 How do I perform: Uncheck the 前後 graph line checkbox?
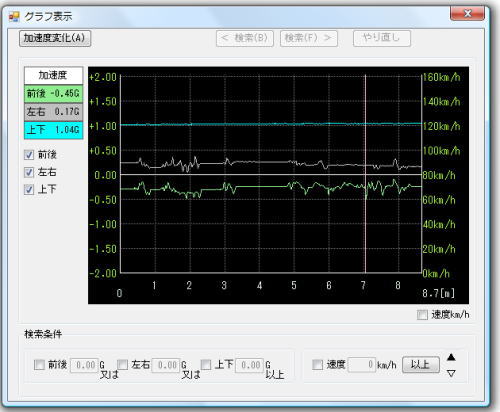pos(29,155)
